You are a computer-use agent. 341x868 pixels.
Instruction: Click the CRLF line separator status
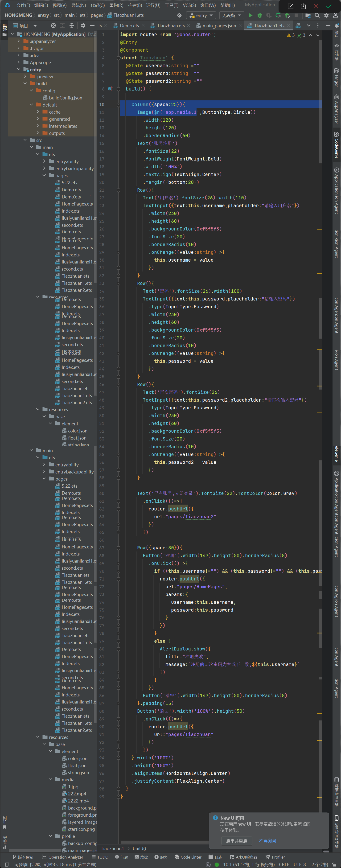point(284,864)
